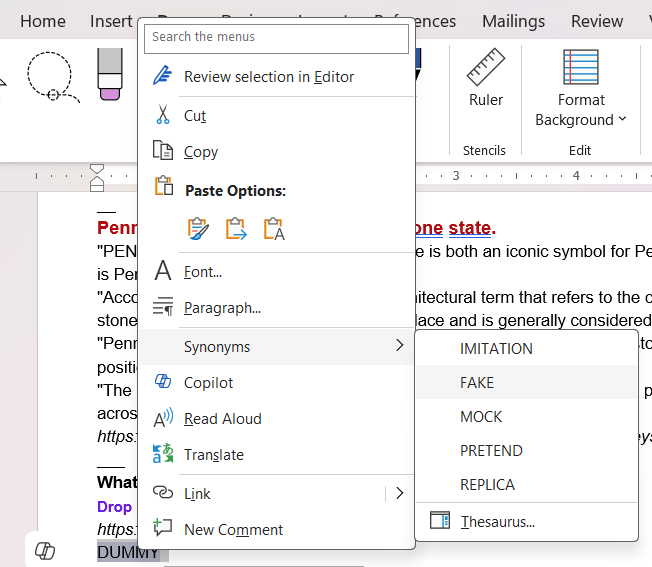The height and width of the screenshot is (567, 652).
Task: Click the ruler mark 4
Action: pos(576,175)
